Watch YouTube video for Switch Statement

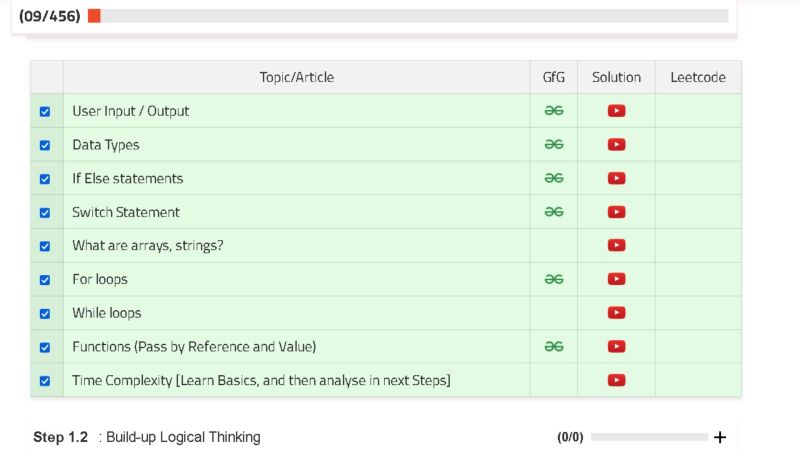click(x=616, y=212)
